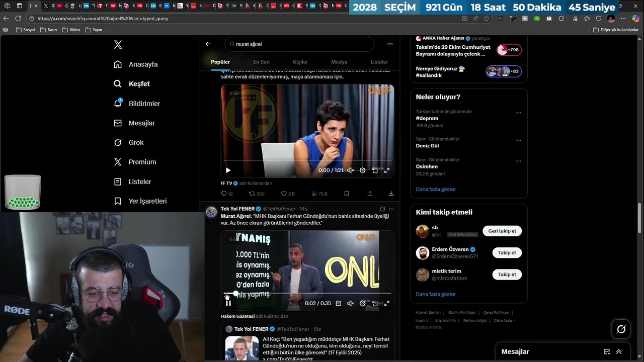Share the FF TV video post
644x362 pixels.
pyautogui.click(x=370, y=194)
